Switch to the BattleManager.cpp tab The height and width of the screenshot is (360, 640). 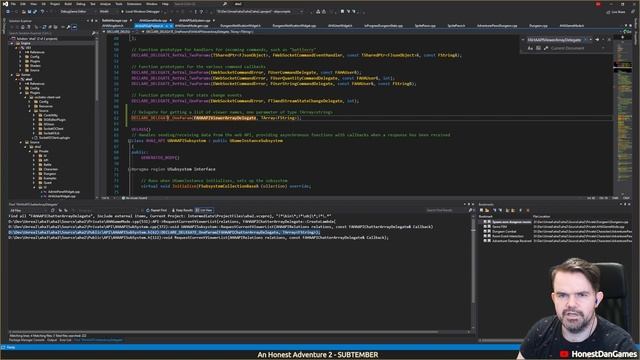(115, 20)
